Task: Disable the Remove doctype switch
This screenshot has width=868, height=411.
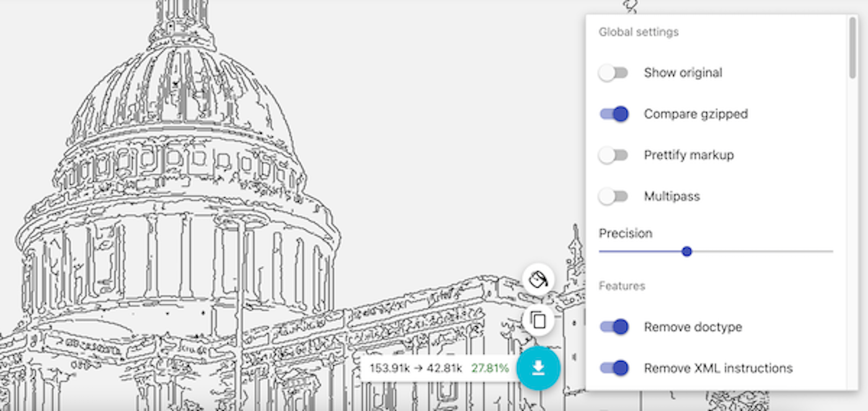Action: [x=614, y=327]
